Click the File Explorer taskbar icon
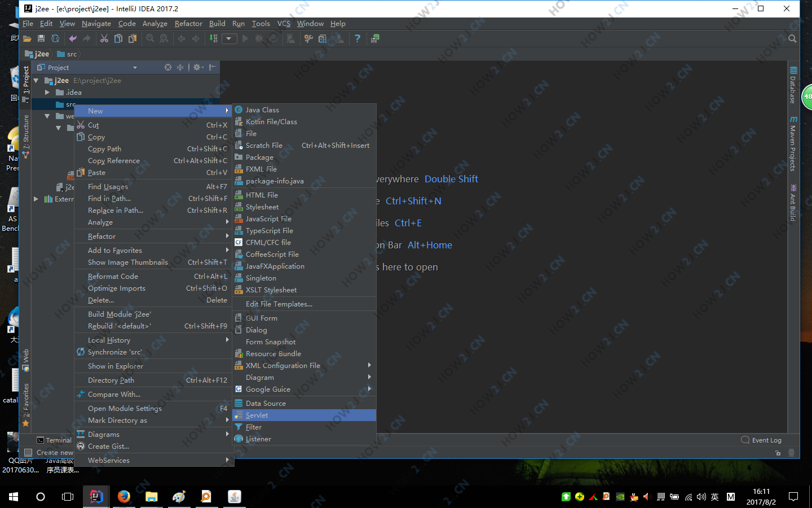812x508 pixels. [151, 497]
